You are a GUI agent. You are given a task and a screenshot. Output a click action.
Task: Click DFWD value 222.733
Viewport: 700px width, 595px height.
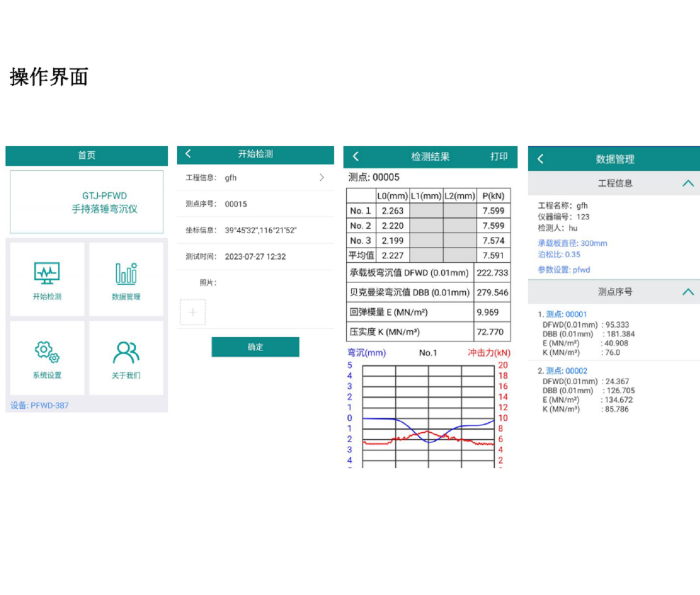pyautogui.click(x=492, y=273)
